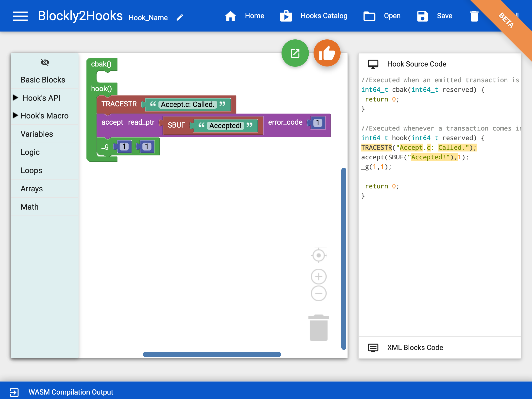Image resolution: width=532 pixels, height=399 pixels.
Task: Click the orange thumbs-up button
Action: 327,53
